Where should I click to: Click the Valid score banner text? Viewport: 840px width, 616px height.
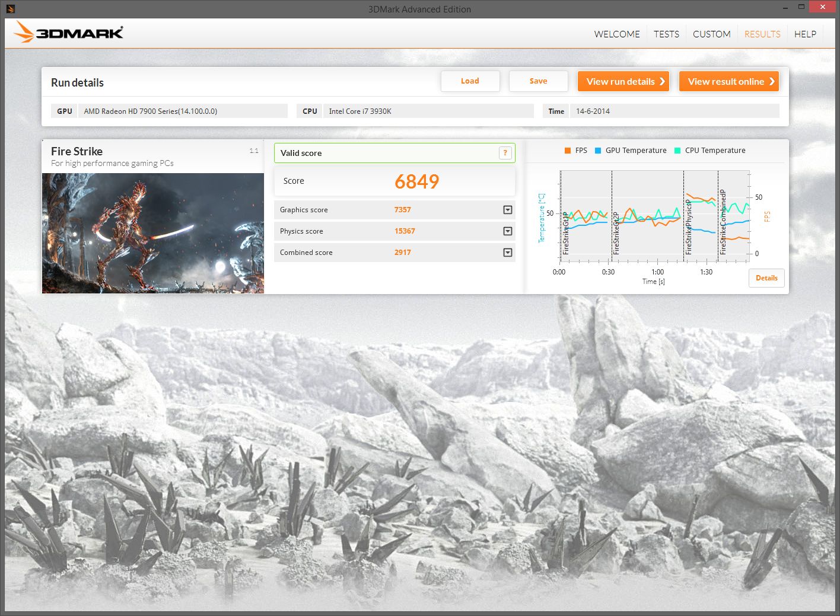(x=301, y=153)
